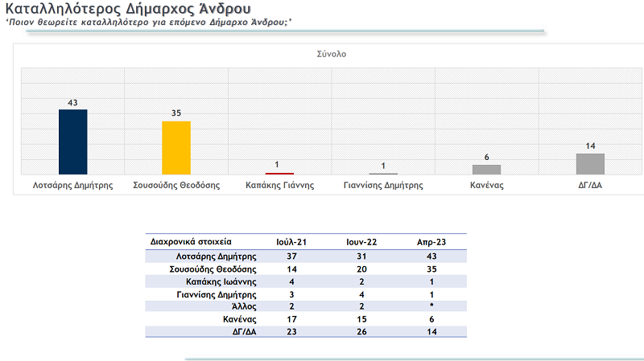Click the value 43 above blue bar
Image resolution: width=644 pixels, height=361 pixels.
[x=72, y=102]
